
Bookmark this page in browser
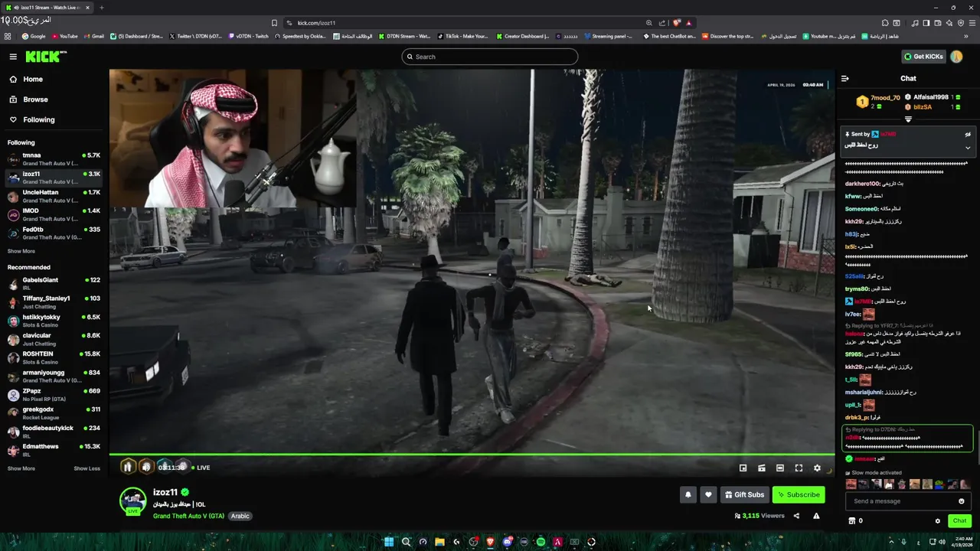pos(274,23)
